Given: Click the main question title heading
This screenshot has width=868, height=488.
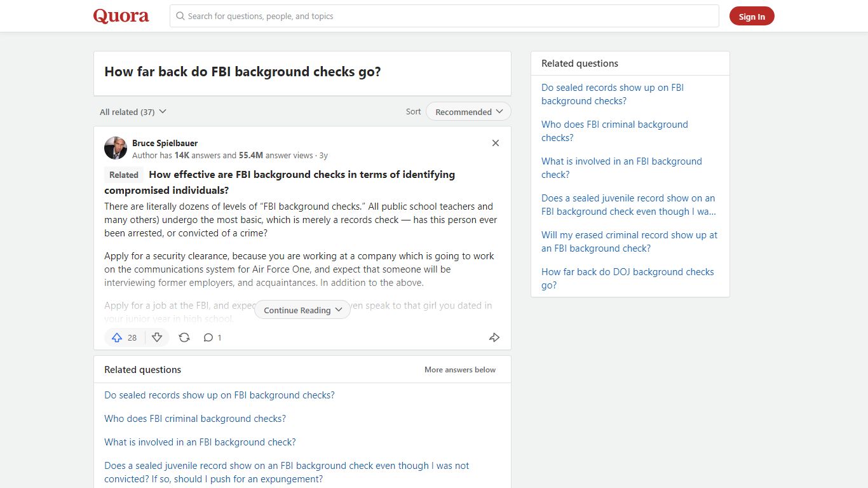Looking at the screenshot, I should (x=243, y=72).
